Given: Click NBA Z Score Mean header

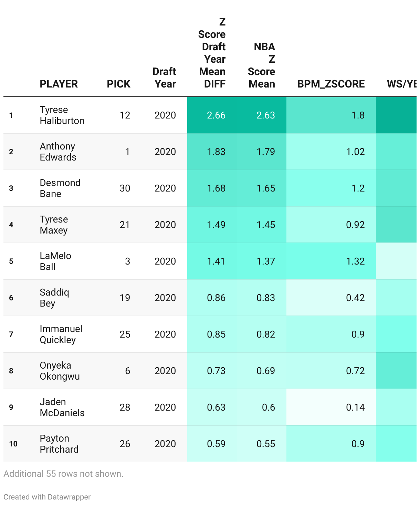Looking at the screenshot, I should pos(261,65).
